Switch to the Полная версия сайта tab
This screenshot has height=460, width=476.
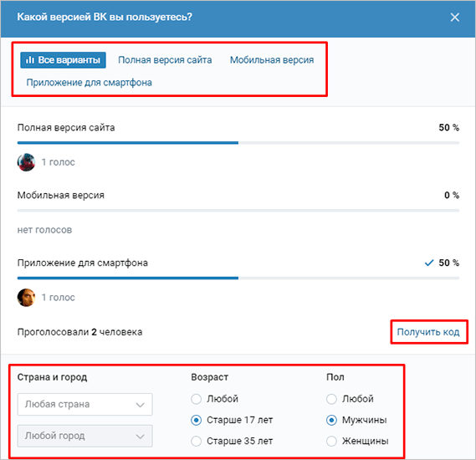click(165, 60)
